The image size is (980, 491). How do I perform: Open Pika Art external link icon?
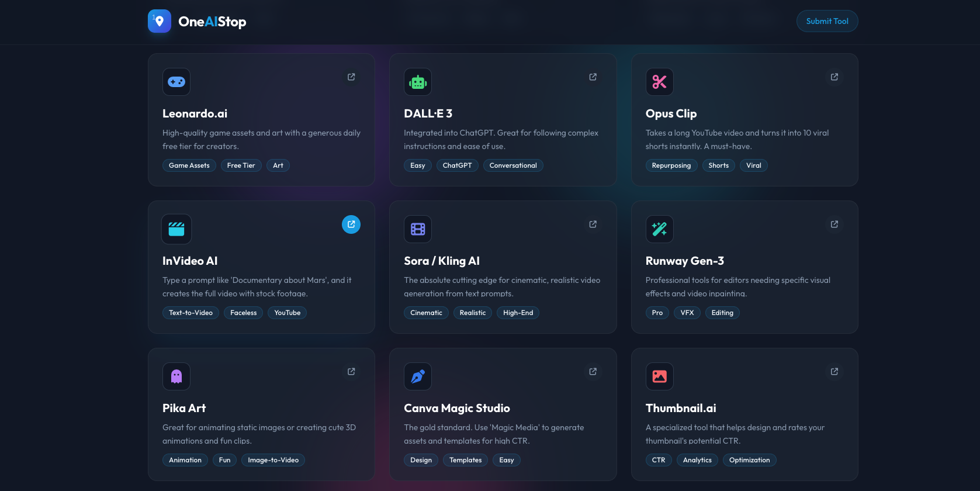(351, 372)
